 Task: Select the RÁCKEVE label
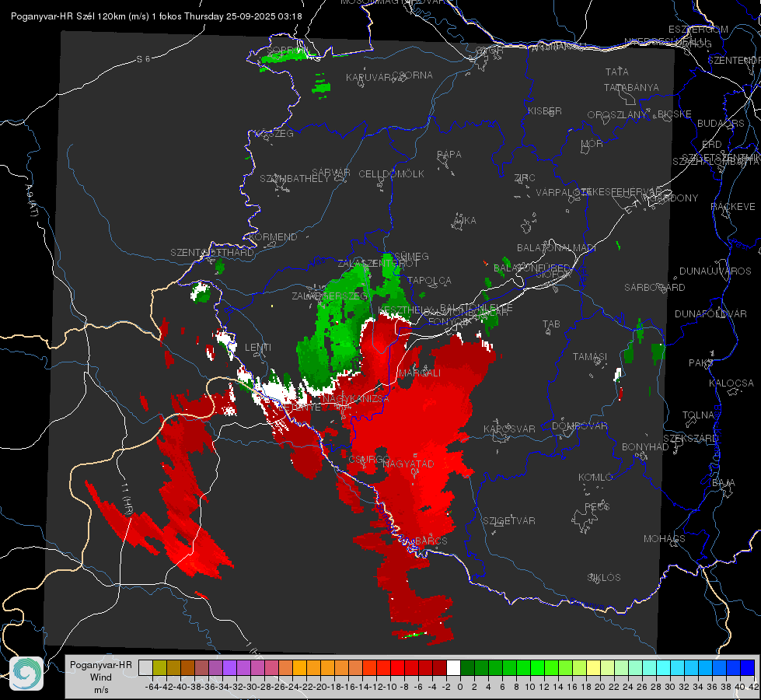[733, 206]
